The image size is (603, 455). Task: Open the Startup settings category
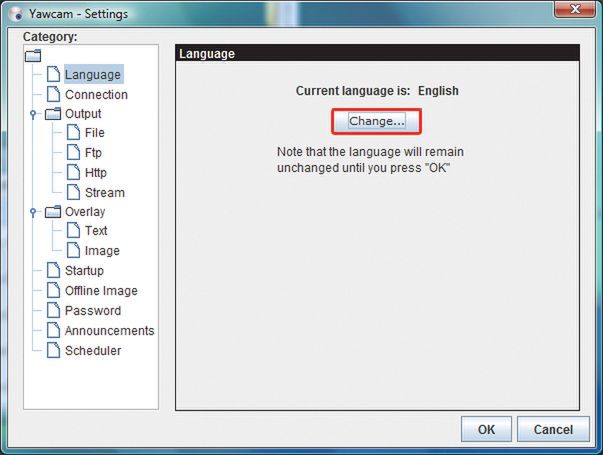click(84, 270)
